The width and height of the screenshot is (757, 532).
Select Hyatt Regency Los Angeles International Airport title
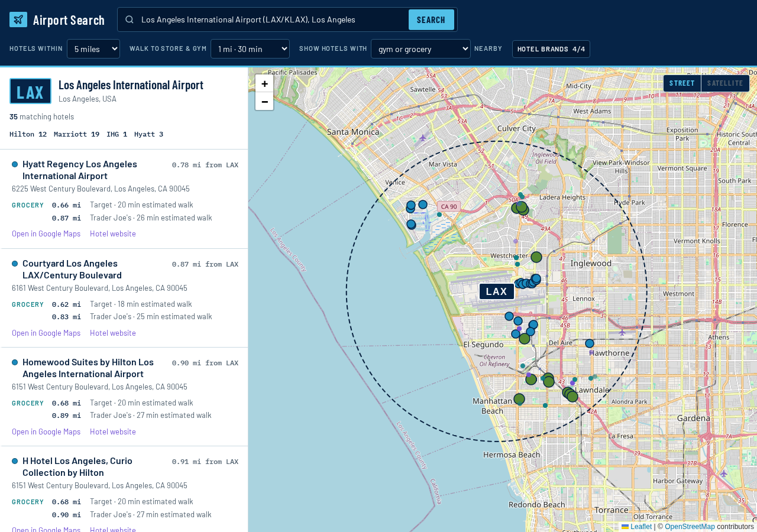[80, 170]
